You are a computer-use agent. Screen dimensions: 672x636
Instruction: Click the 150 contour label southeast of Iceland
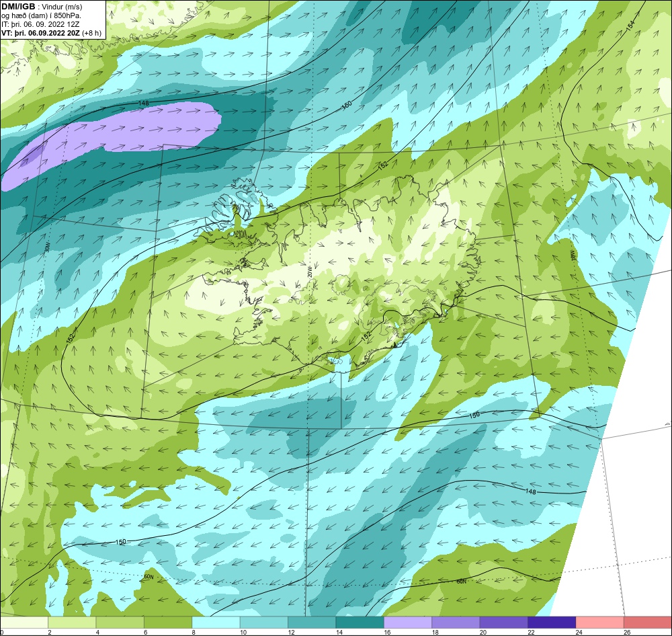coord(474,415)
